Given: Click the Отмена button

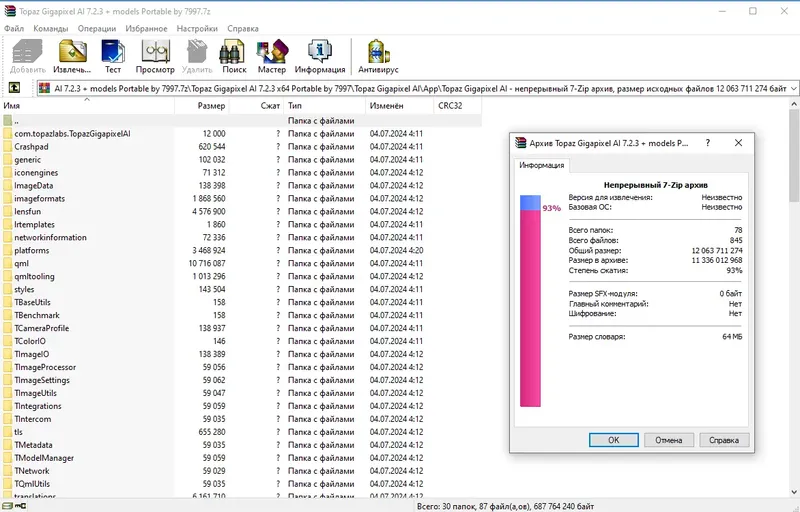Looking at the screenshot, I should 668,440.
